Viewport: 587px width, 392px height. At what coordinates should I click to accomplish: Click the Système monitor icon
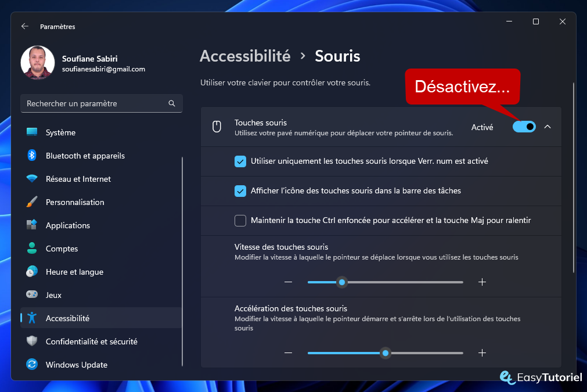32,132
